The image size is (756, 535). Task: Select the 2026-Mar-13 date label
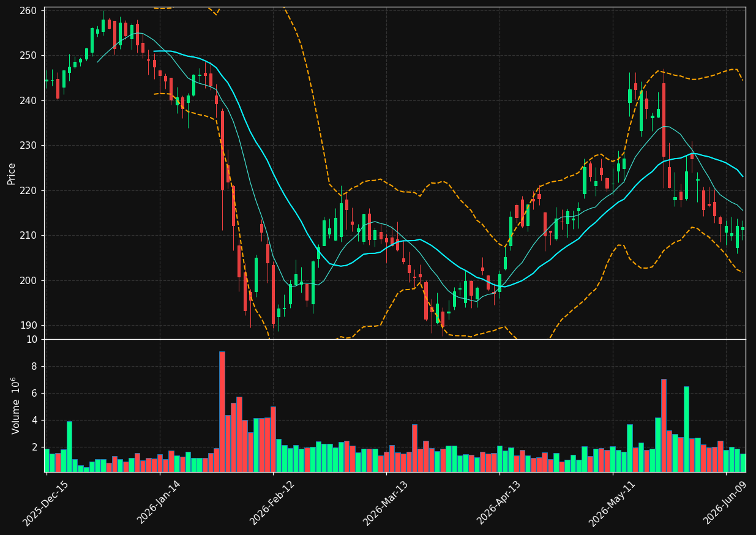(386, 503)
